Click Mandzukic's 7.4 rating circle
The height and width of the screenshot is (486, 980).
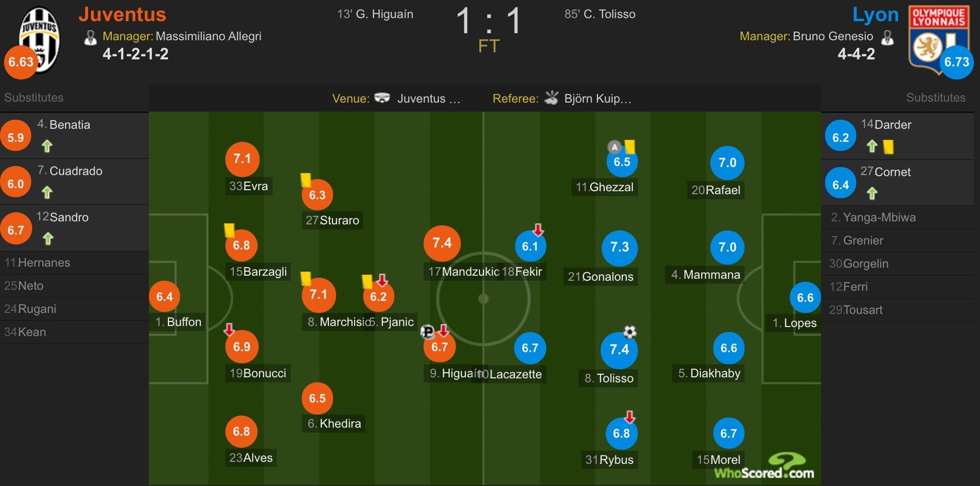(442, 243)
